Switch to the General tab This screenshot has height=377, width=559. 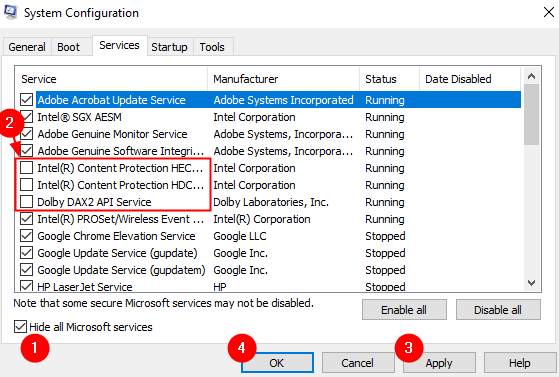[x=27, y=47]
